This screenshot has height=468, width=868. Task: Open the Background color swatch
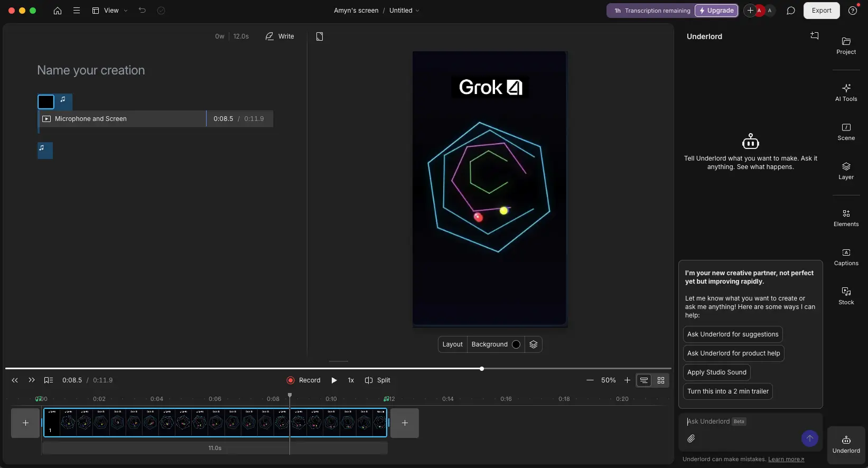coord(516,344)
